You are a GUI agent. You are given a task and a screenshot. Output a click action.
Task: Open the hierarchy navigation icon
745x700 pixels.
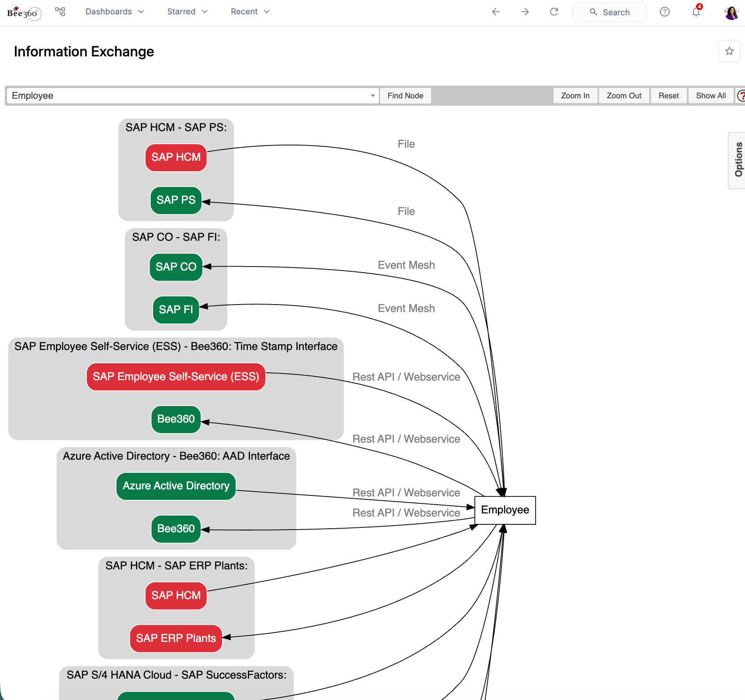(60, 12)
